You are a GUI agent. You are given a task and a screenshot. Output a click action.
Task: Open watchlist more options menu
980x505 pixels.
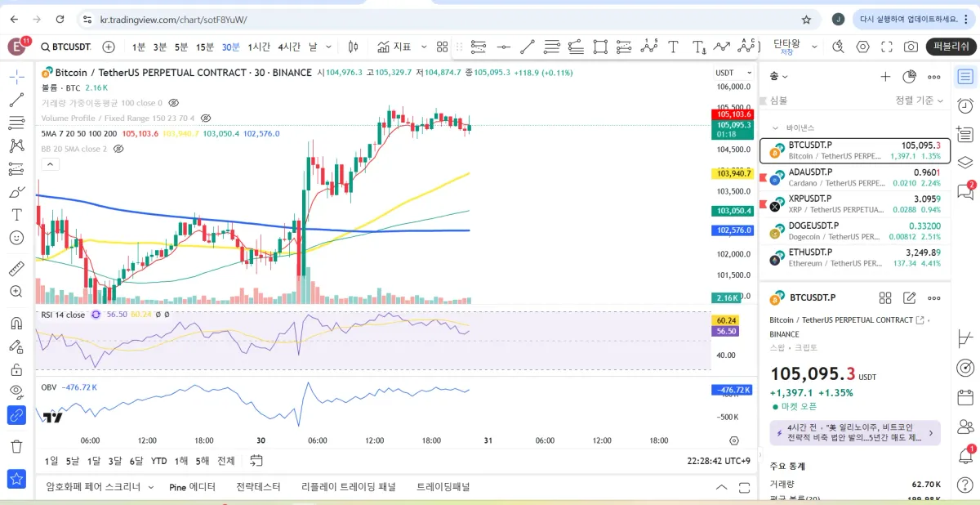[x=934, y=77]
